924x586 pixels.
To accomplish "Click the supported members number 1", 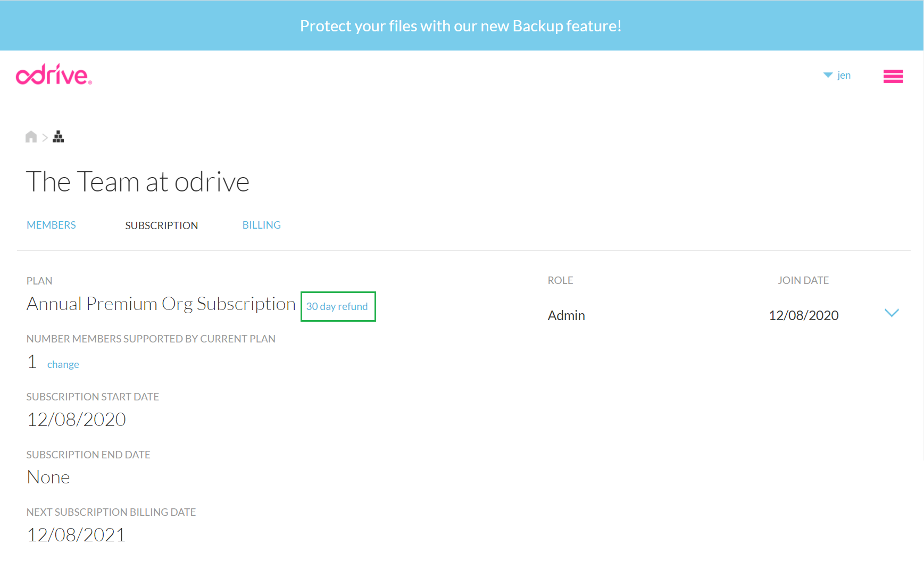I will [32, 362].
